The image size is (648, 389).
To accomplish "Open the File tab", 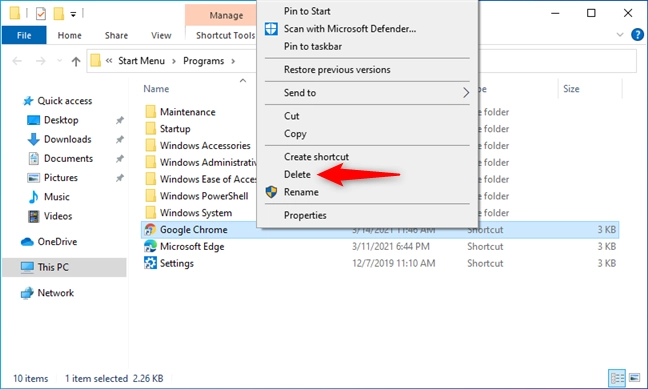I will (24, 35).
